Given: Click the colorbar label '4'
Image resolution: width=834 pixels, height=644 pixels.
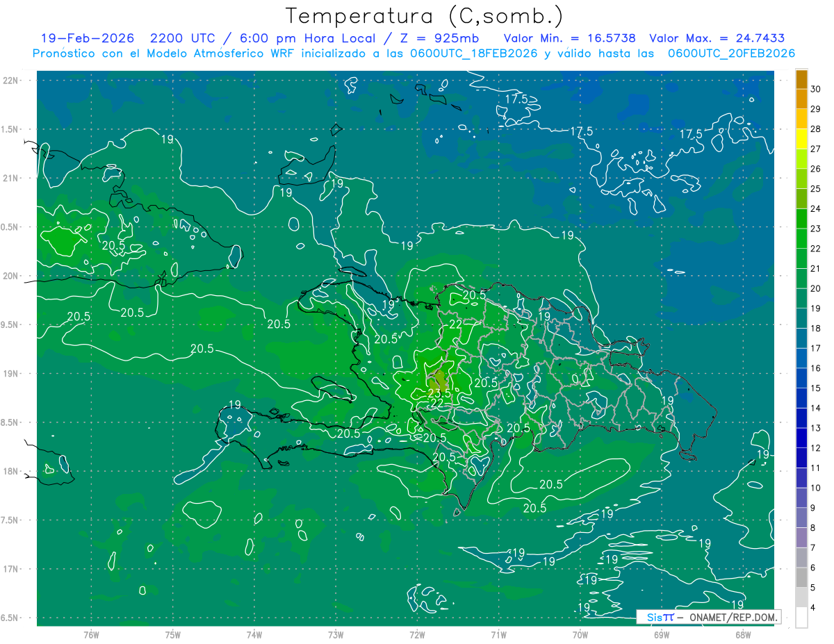Looking at the screenshot, I should pos(814,607).
